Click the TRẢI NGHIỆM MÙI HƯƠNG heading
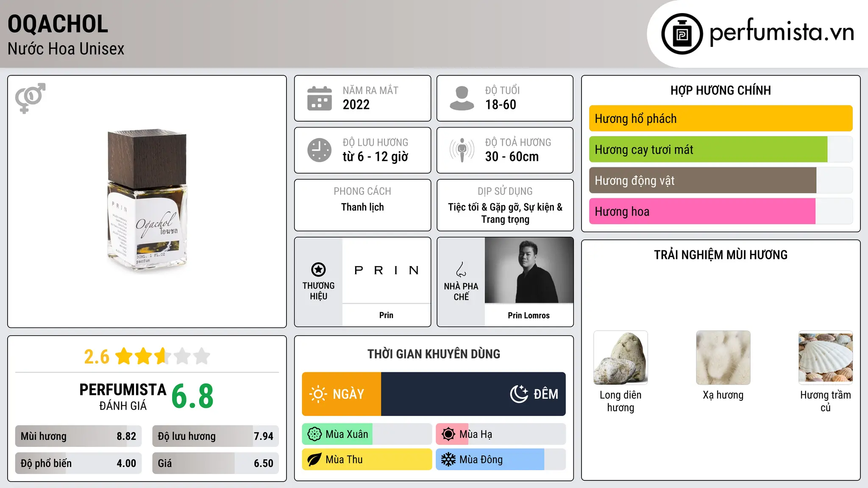This screenshot has height=488, width=868. point(721,255)
